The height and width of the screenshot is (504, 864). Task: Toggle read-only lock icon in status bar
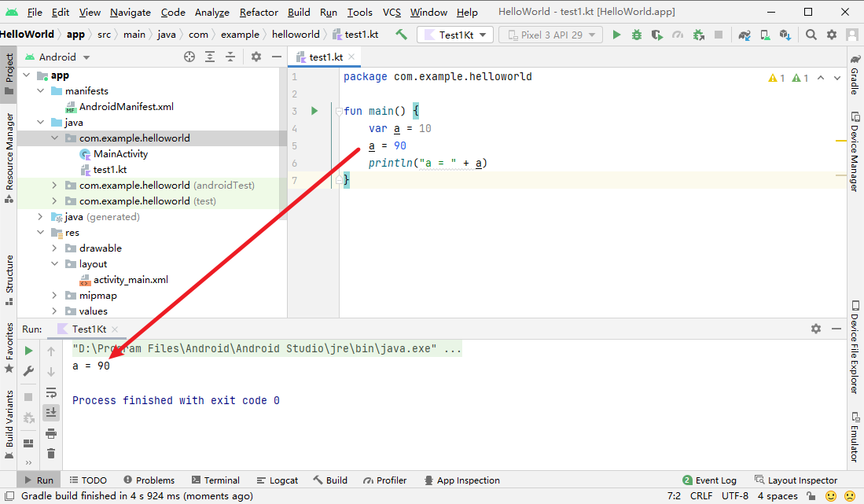811,495
